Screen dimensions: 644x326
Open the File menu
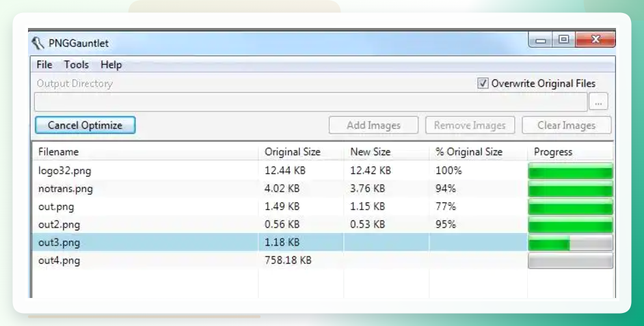(44, 65)
